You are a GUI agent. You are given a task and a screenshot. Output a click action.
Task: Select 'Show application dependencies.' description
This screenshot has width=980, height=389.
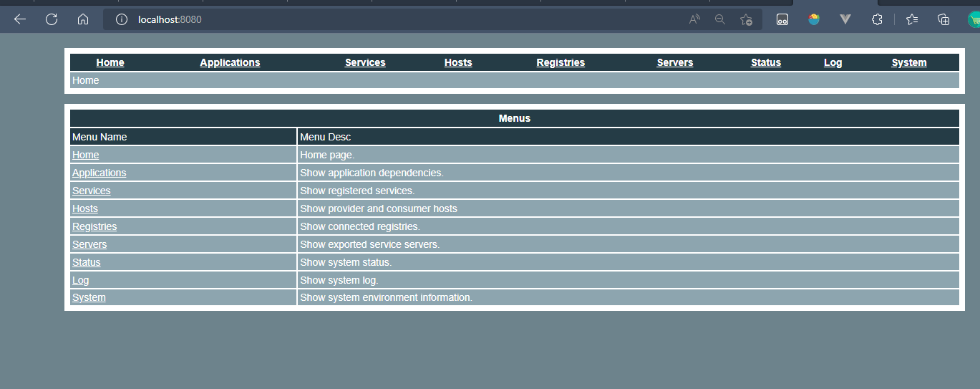[372, 173]
